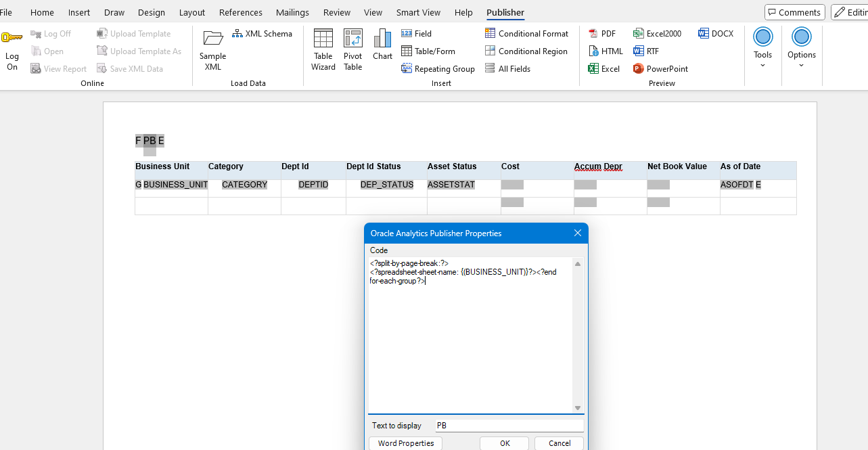Click OK in Publisher Properties dialog
Image resolution: width=868 pixels, height=450 pixels.
(x=505, y=443)
